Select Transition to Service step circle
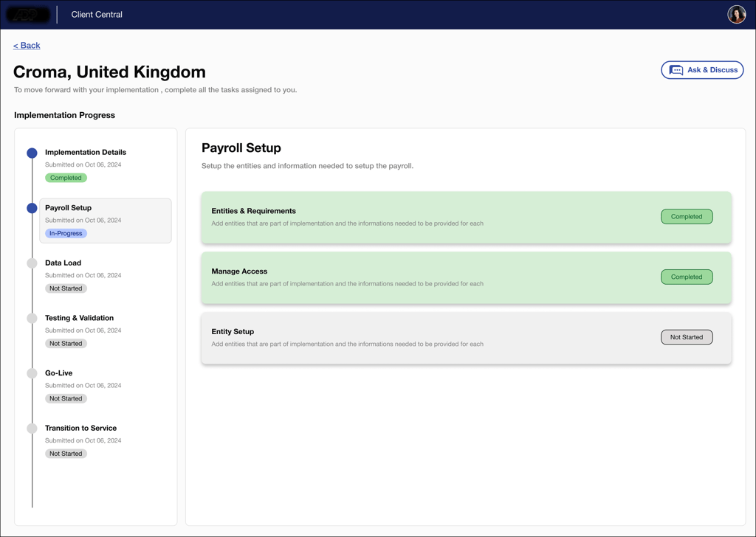Screen dimensions: 756x537 pos(32,428)
